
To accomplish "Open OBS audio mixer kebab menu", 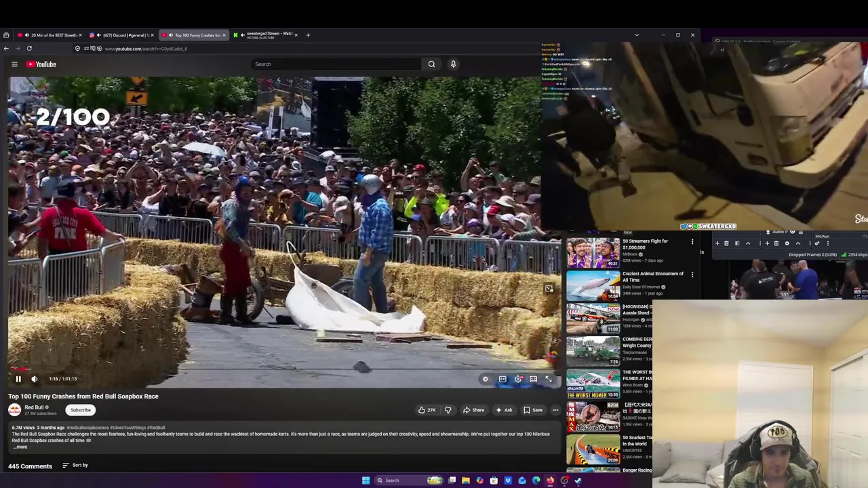I will point(828,243).
